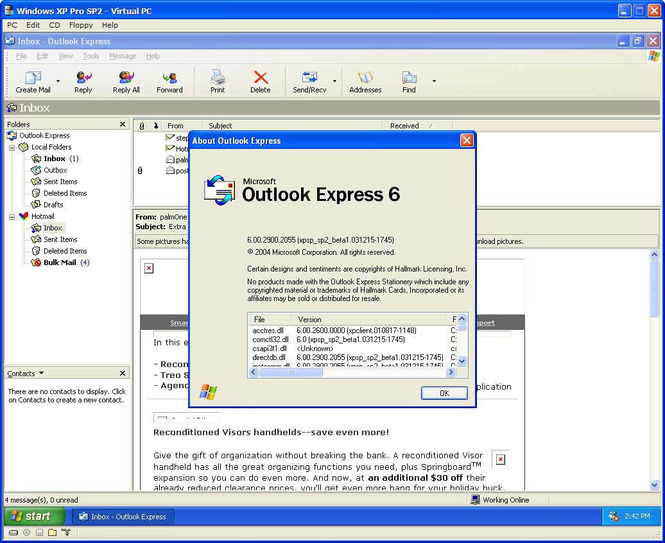This screenshot has width=665, height=543.
Task: Open the Outlook Express Edit menu
Action: coord(42,56)
